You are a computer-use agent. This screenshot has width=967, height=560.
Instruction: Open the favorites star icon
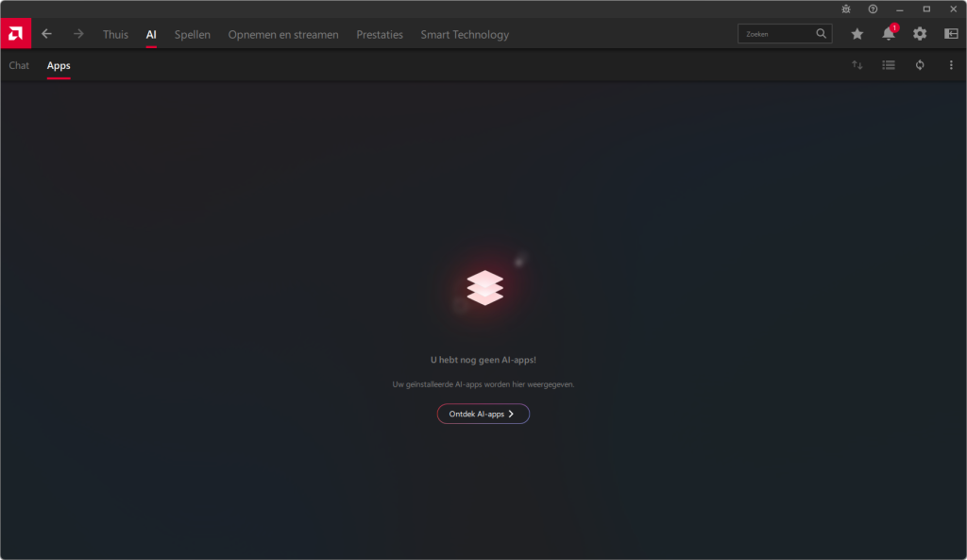tap(857, 34)
